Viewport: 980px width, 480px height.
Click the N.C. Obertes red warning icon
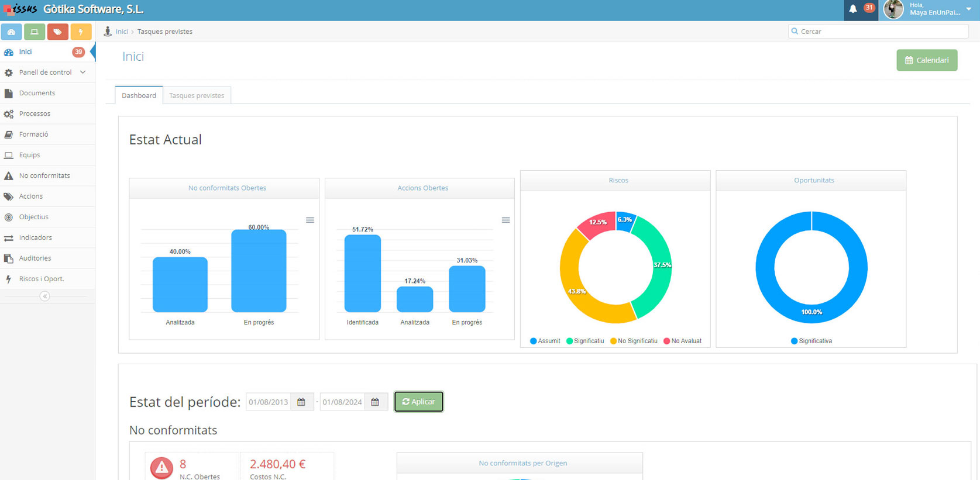161,468
